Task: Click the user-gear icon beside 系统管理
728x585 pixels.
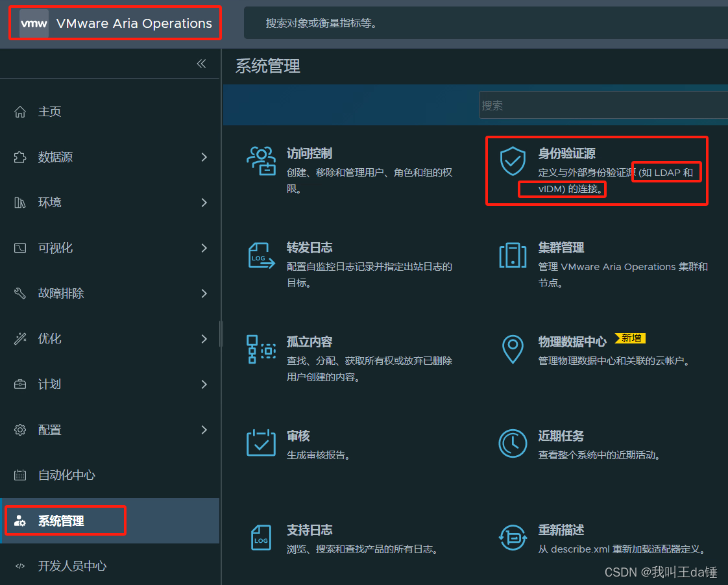Action: coord(20,521)
